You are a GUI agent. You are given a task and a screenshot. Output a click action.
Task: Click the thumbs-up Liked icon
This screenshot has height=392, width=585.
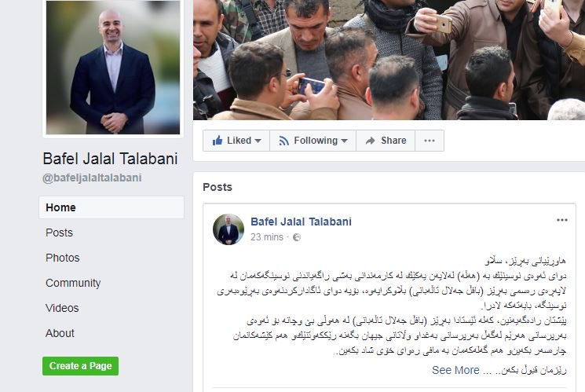coord(218,141)
